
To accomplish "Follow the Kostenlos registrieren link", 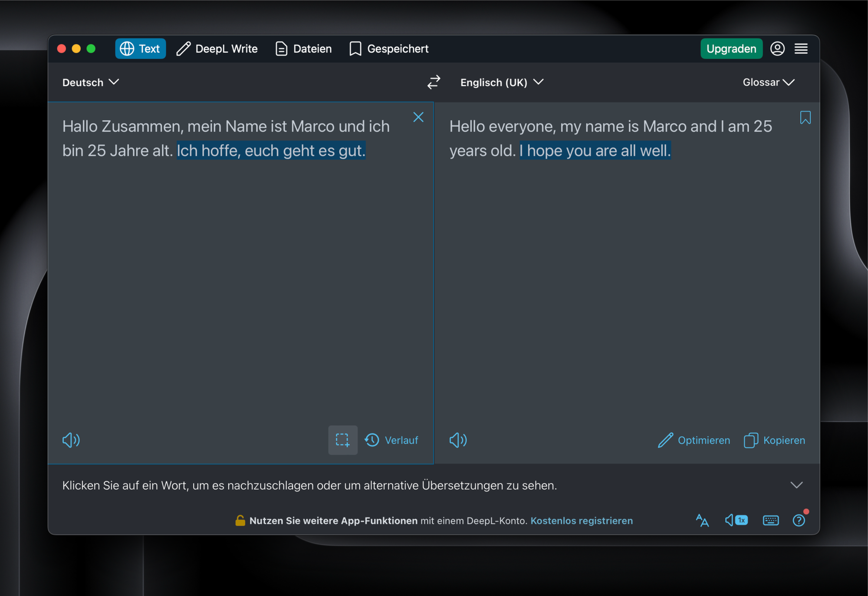I will click(582, 520).
